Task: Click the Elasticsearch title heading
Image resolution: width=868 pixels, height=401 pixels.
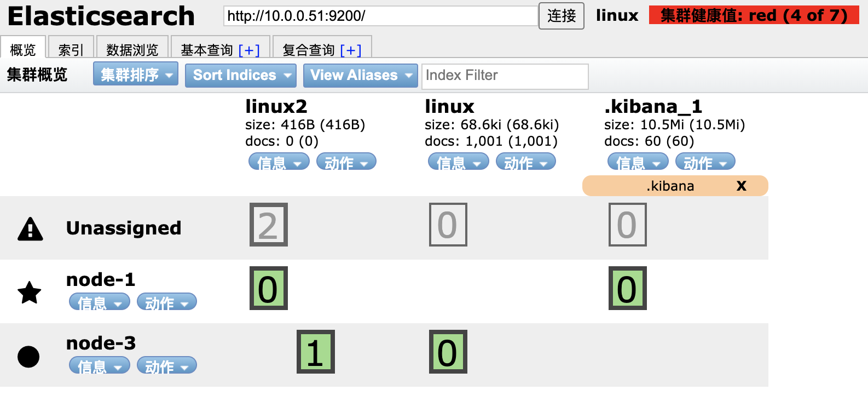Action: pos(101,16)
